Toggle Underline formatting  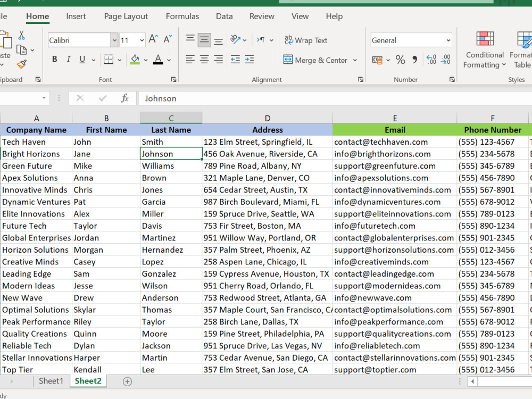tap(82, 60)
